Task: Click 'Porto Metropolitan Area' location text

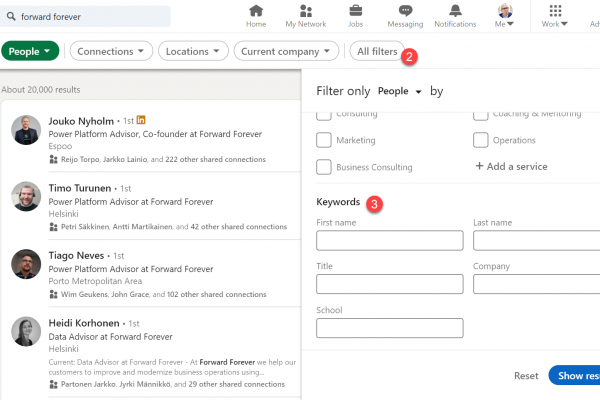Action: [95, 281]
